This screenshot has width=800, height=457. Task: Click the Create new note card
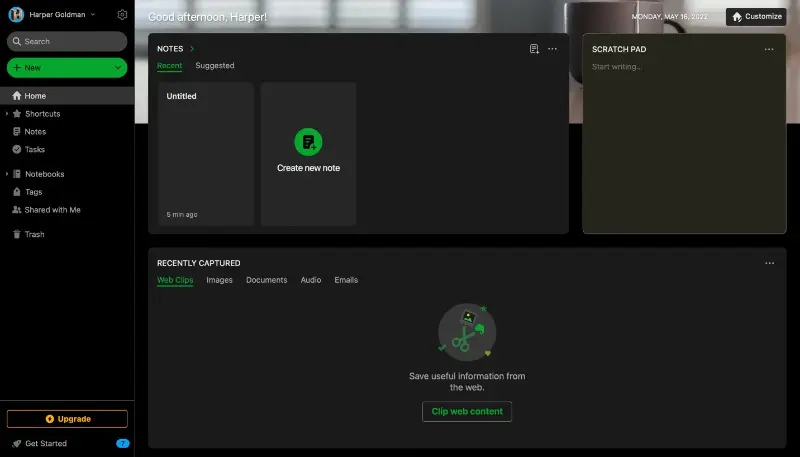point(308,154)
